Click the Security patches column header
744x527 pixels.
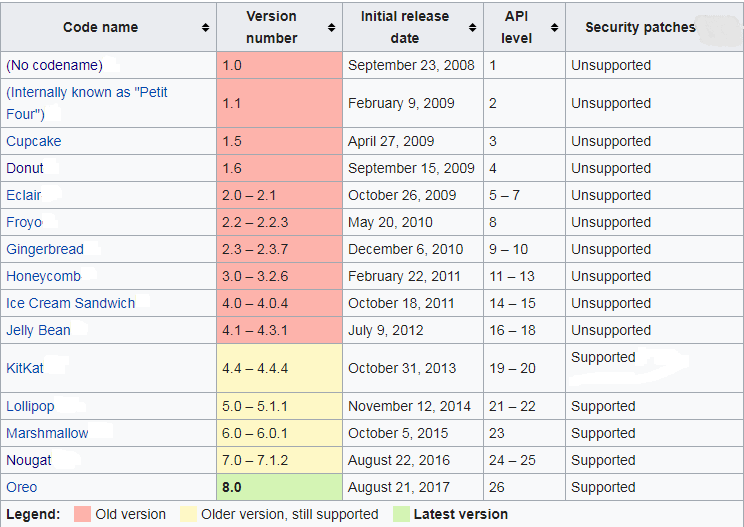(x=654, y=27)
